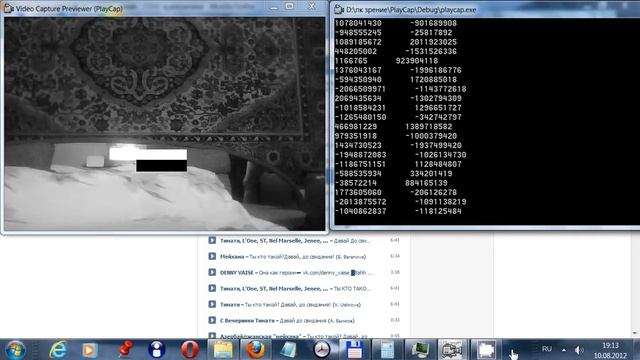Select console value -118125484
This screenshot has width=640, height=360.
[x=438, y=211]
